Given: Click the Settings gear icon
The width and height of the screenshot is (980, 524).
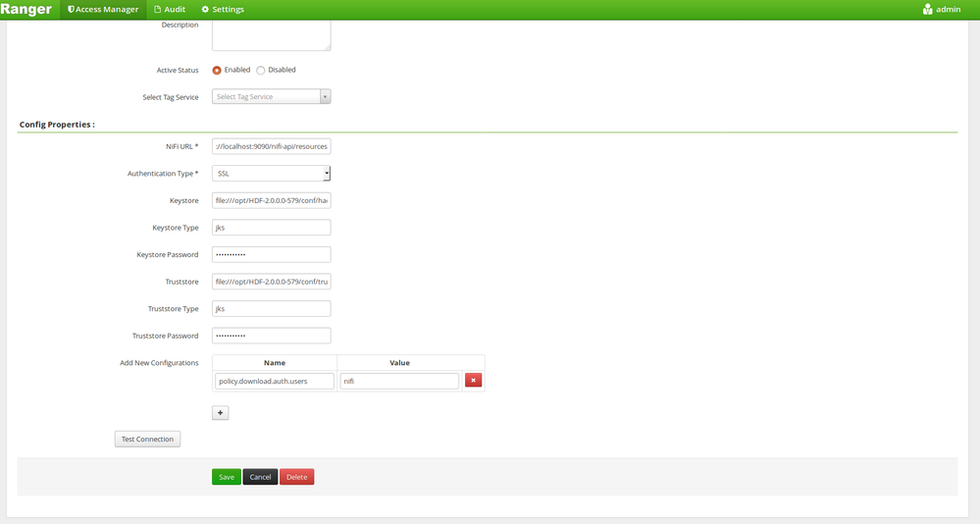Looking at the screenshot, I should point(205,10).
